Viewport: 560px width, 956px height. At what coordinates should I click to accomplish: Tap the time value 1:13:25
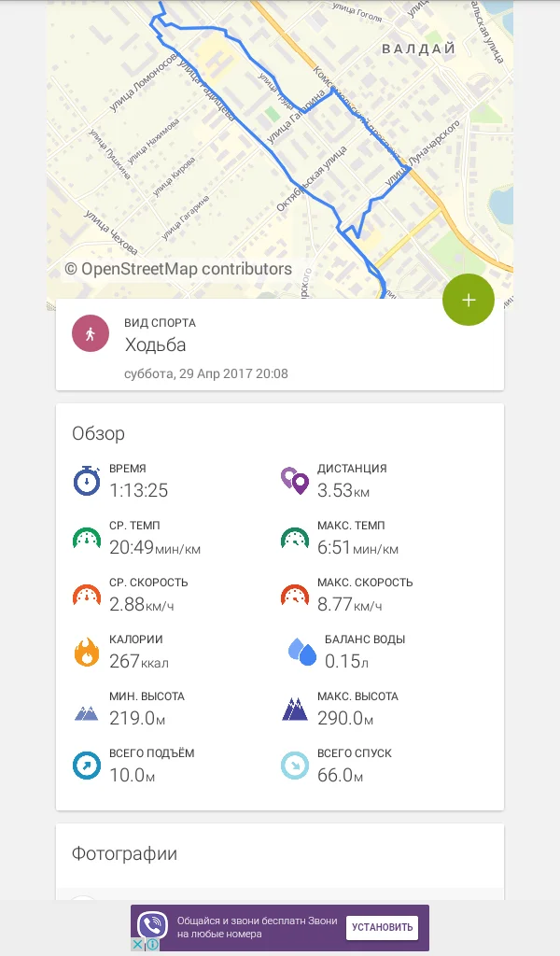(138, 490)
